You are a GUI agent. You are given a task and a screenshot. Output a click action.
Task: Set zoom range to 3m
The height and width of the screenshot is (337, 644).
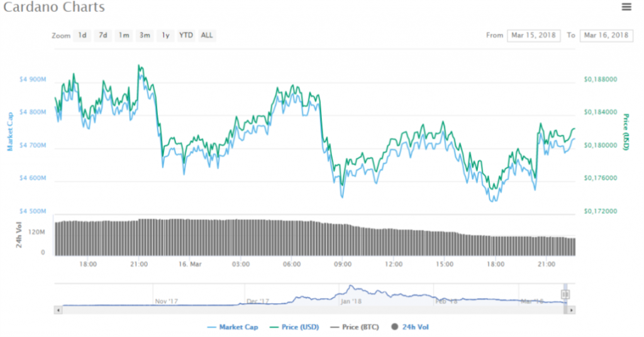[x=145, y=35]
